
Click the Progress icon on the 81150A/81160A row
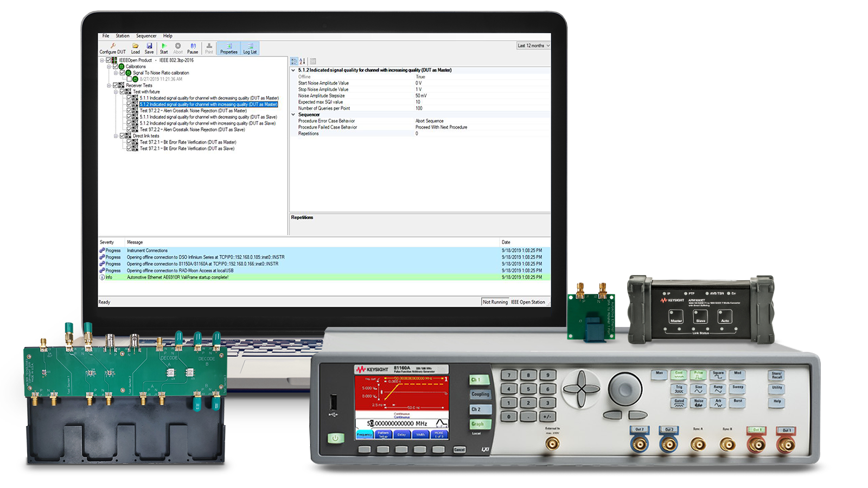pyautogui.click(x=101, y=264)
